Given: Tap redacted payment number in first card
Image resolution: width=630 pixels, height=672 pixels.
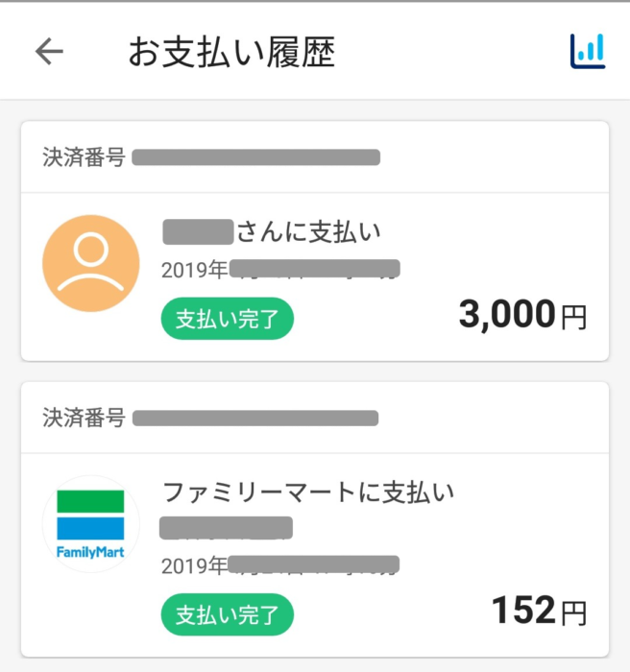Looking at the screenshot, I should [256, 157].
